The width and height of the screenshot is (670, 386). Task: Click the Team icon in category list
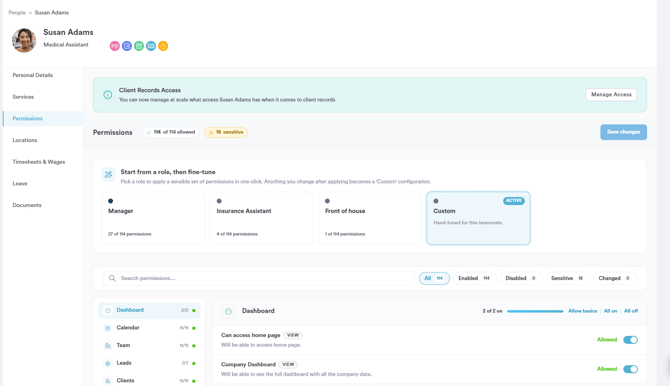coord(108,345)
